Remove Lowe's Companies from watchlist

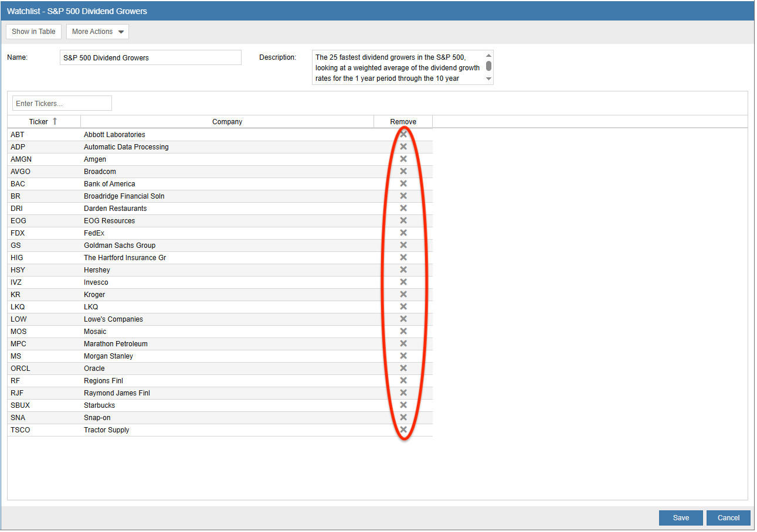coord(403,319)
